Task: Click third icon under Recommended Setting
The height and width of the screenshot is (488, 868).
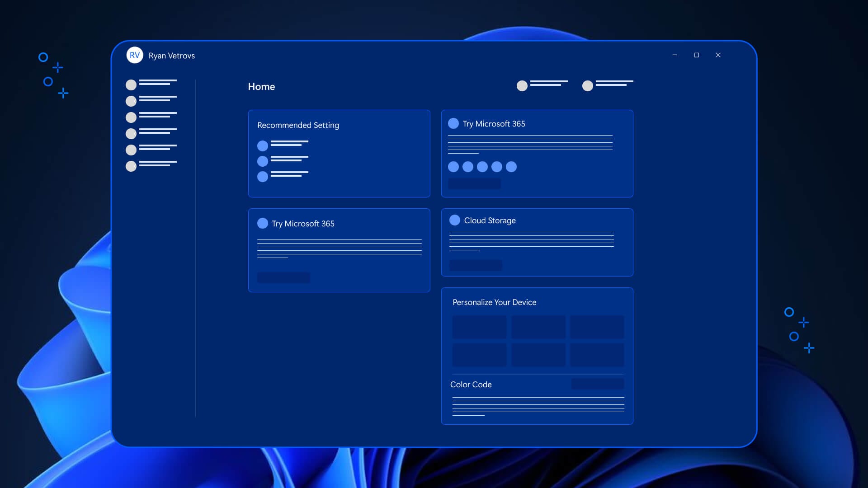Action: [263, 177]
